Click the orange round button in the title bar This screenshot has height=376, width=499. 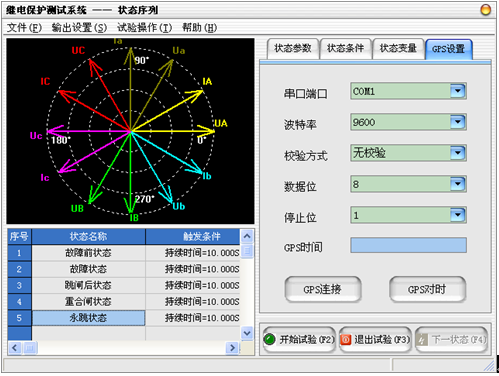[x=485, y=10]
